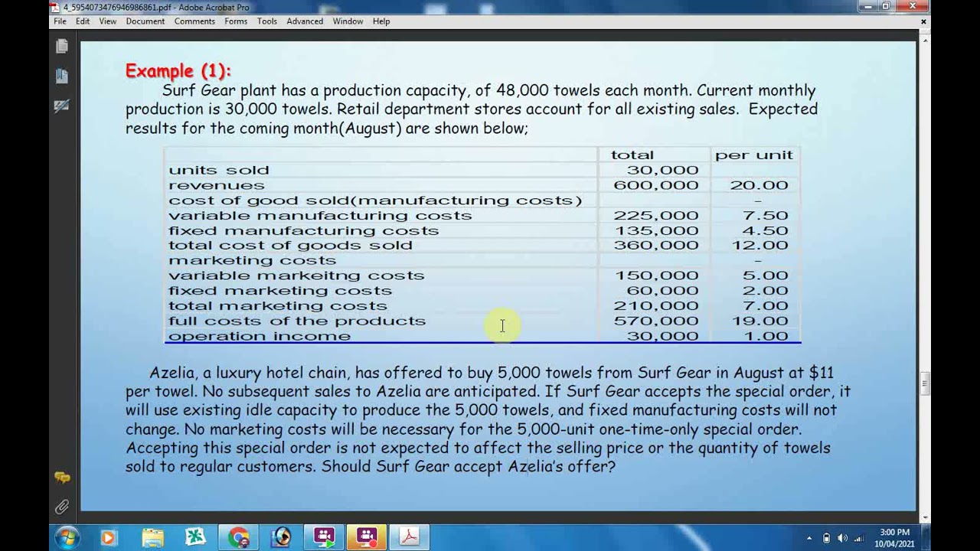This screenshot has height=551, width=980.
Task: Click 'Should Surf Gear accept Azelia's offer?'
Action: [x=469, y=466]
